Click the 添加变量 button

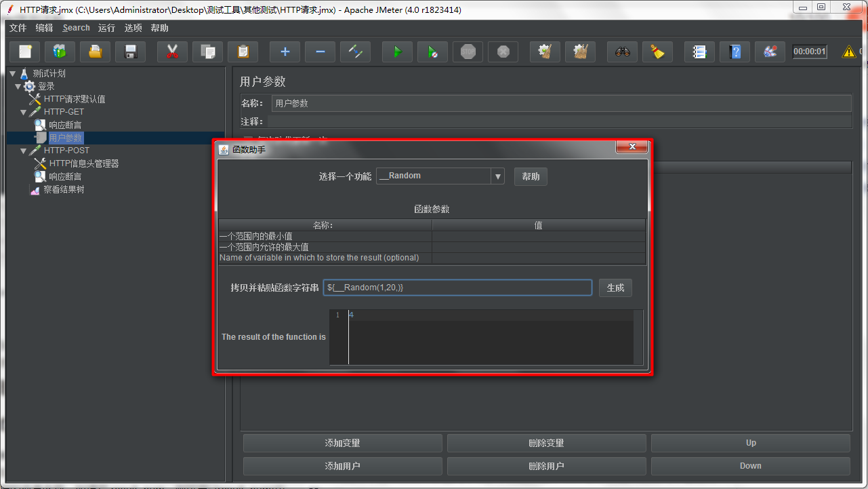[x=342, y=443]
